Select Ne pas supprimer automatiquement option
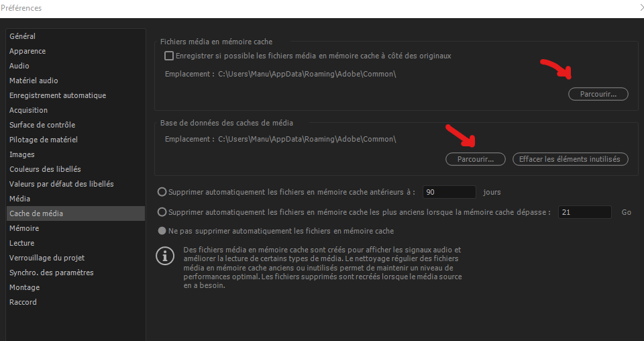644x341 pixels. (162, 231)
